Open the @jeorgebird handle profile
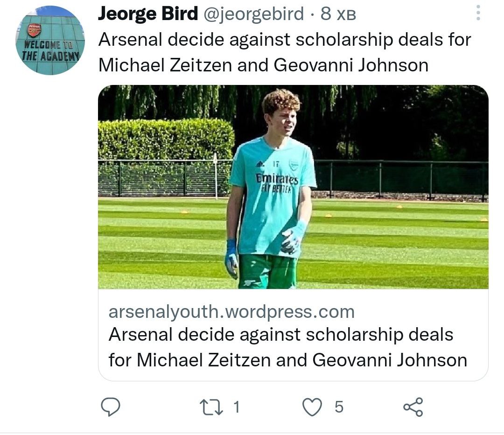 (x=253, y=14)
